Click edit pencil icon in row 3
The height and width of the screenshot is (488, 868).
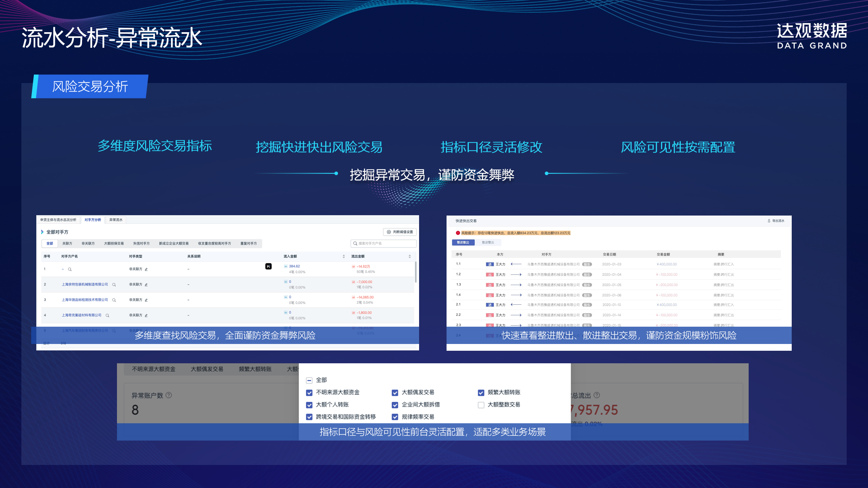click(146, 300)
